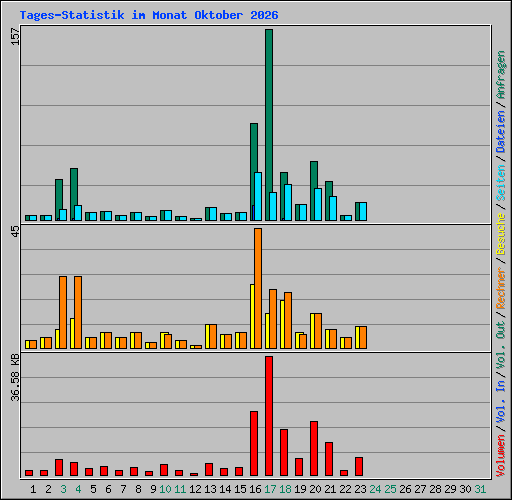Click the orange Rechner bar for day 3
Image resolution: width=512 pixels, height=500 pixels.
63,313
